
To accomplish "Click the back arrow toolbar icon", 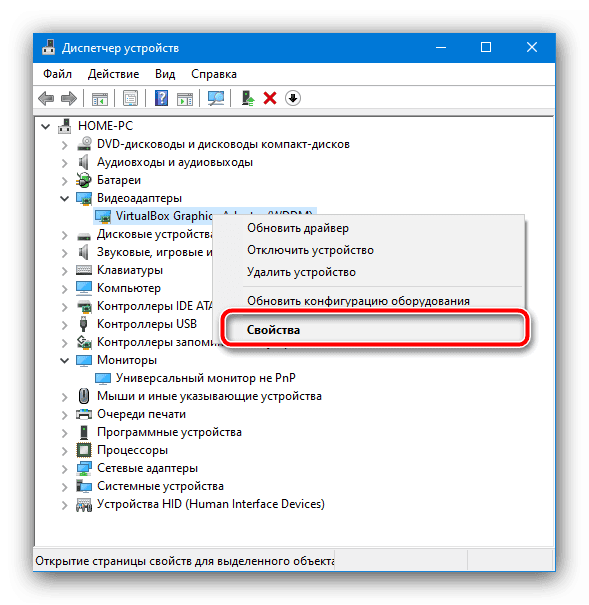I will pyautogui.click(x=46, y=98).
